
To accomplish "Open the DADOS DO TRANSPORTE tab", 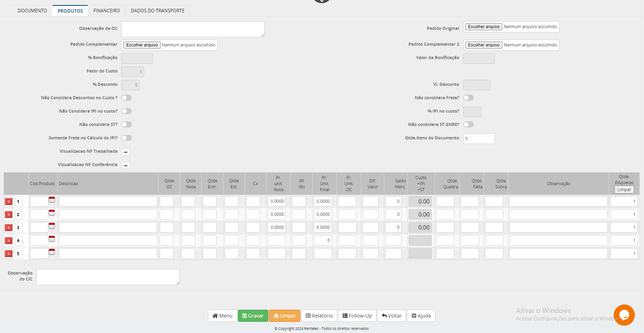I will 158,11.
